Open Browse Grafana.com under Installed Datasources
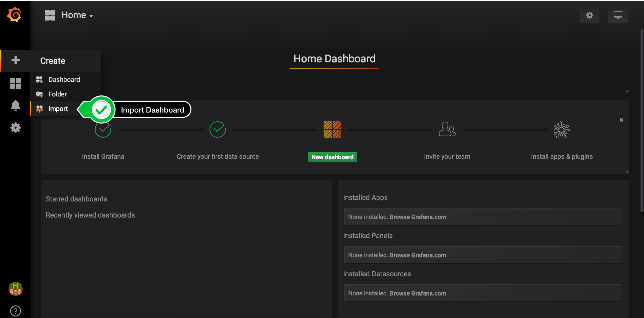 (x=418, y=293)
